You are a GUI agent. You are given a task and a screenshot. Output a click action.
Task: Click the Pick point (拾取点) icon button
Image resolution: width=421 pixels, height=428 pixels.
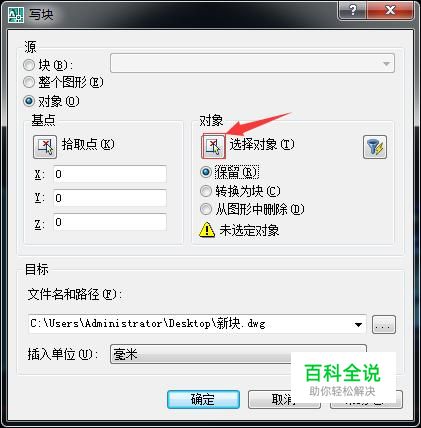click(45, 147)
